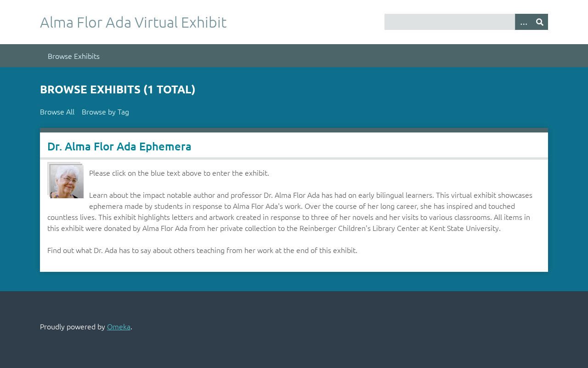This screenshot has height=368, width=588.
Task: Focus the site search text field
Action: point(450,22)
